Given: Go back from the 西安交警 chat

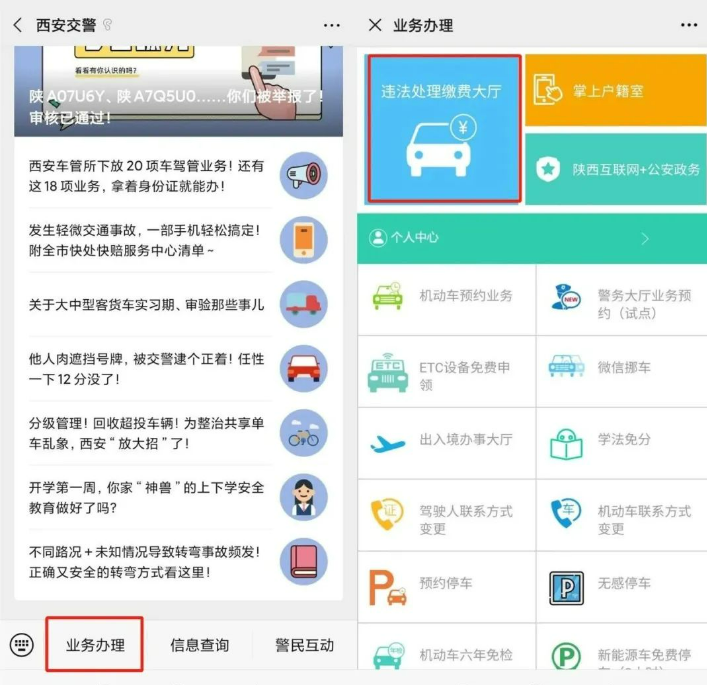Looking at the screenshot, I should coord(18,25).
